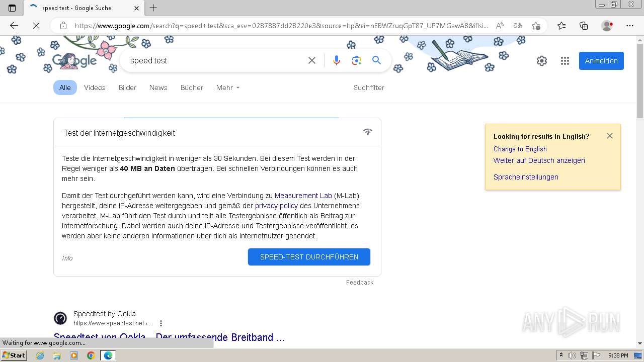This screenshot has width=644, height=362.
Task: Click the browser address bar URL
Action: click(281, 26)
